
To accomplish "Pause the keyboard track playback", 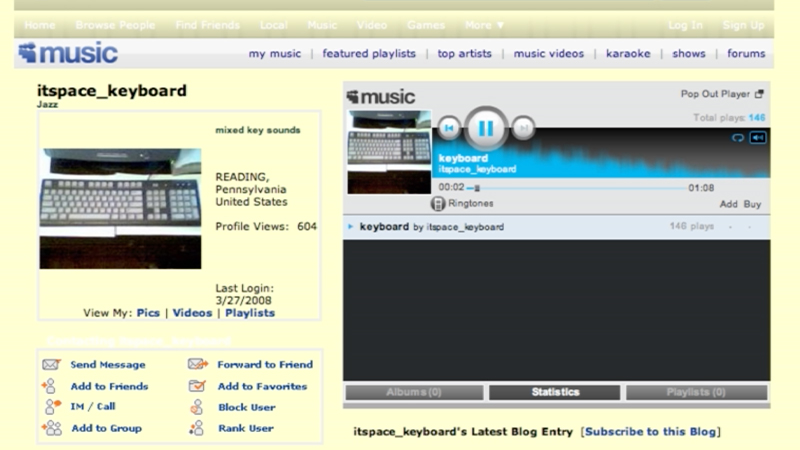I will click(x=485, y=128).
